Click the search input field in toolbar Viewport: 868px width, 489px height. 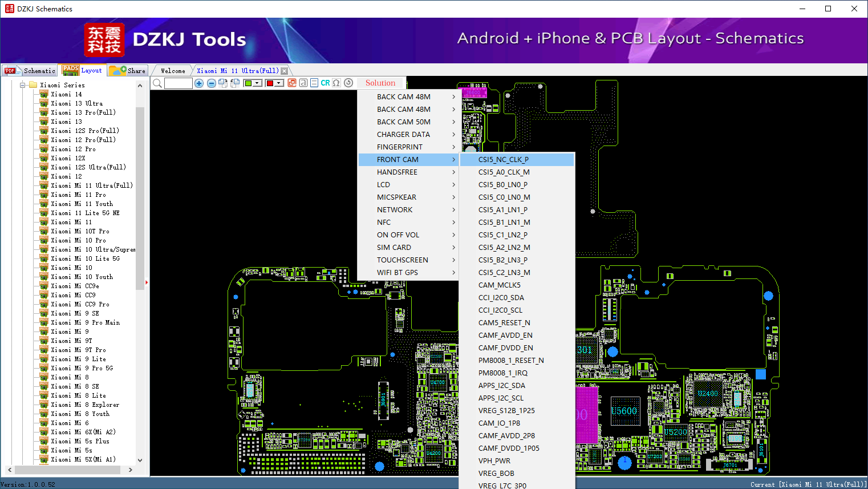[179, 83]
